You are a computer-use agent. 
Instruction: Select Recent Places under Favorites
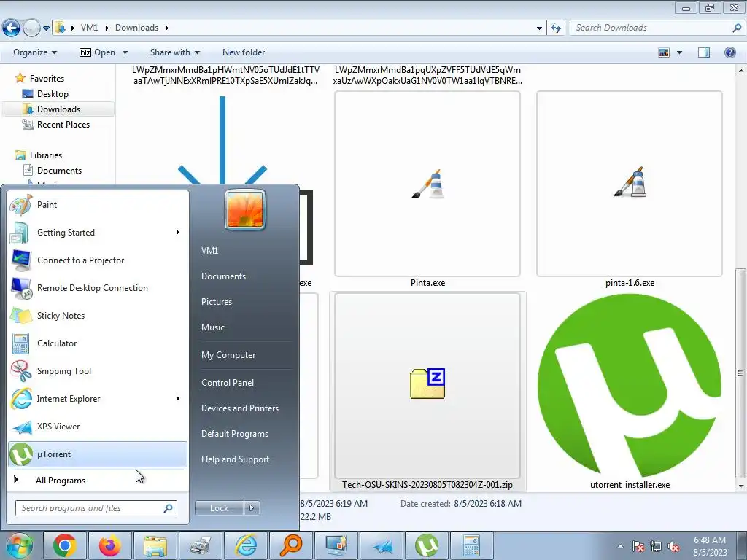63,124
